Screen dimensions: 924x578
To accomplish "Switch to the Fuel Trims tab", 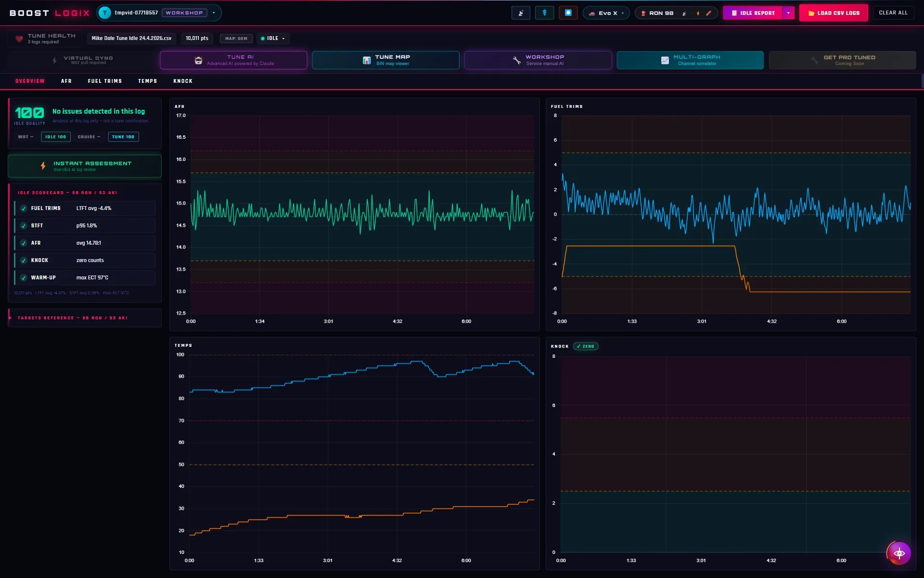I will tap(105, 81).
